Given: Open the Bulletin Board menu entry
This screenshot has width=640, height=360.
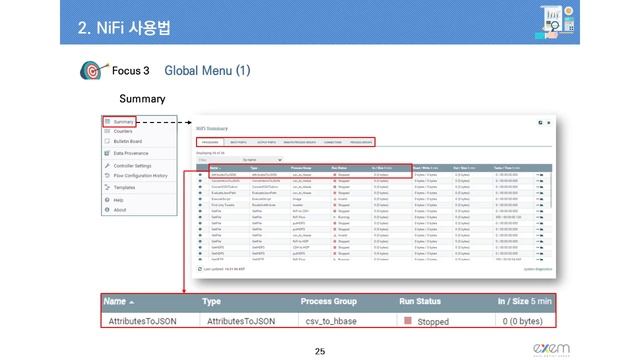Looking at the screenshot, I should point(128,141).
